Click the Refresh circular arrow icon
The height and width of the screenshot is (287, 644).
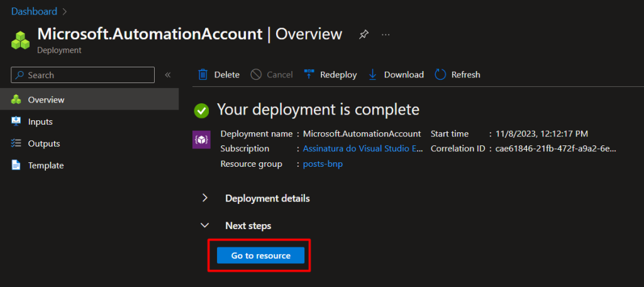click(440, 74)
